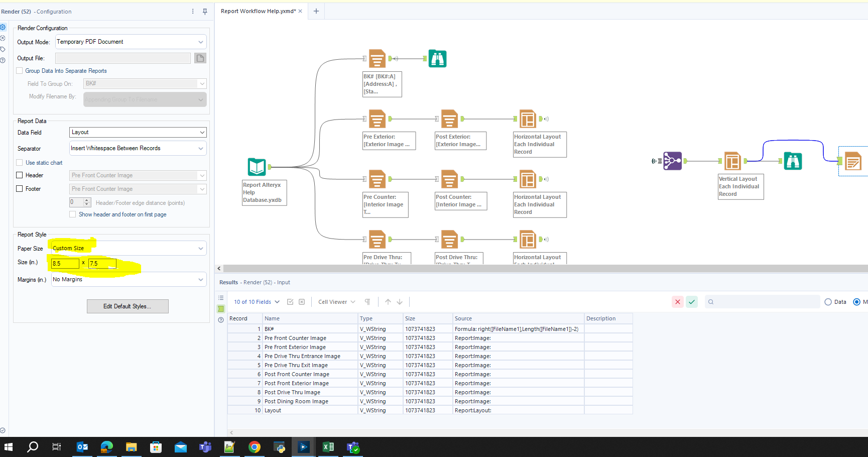Select the Data radio button in Results
The width and height of the screenshot is (868, 457).
click(828, 302)
